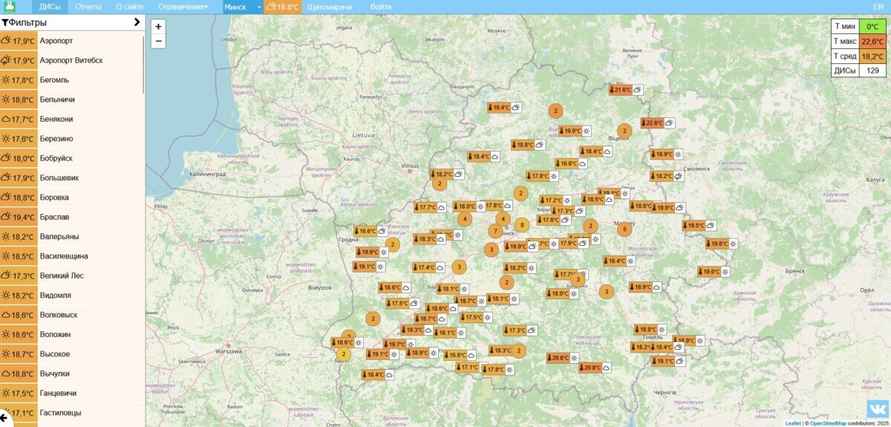This screenshot has height=427, width=891.
Task: Collapse the Фильтры sidebar with the chevron
Action: [x=135, y=22]
